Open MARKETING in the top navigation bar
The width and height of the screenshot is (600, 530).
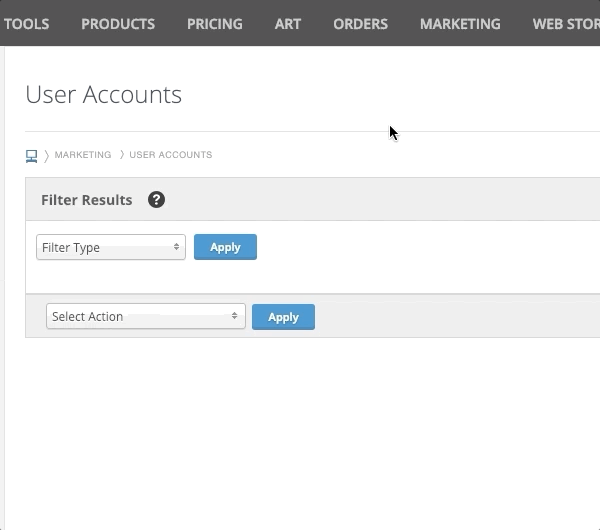(460, 24)
